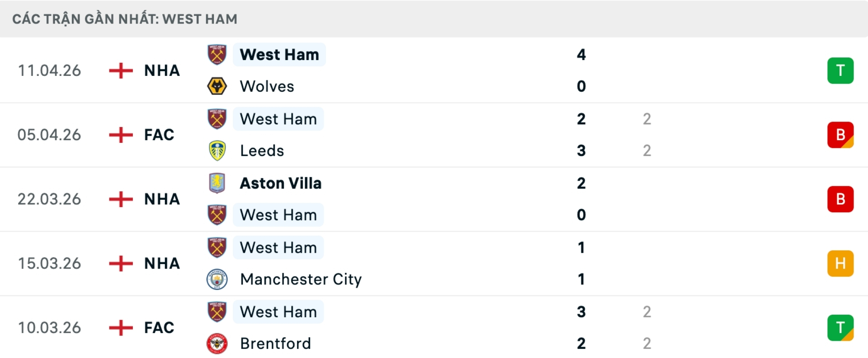This screenshot has width=868, height=358.
Task: Click the green T badge for Wolves match
Action: click(840, 71)
